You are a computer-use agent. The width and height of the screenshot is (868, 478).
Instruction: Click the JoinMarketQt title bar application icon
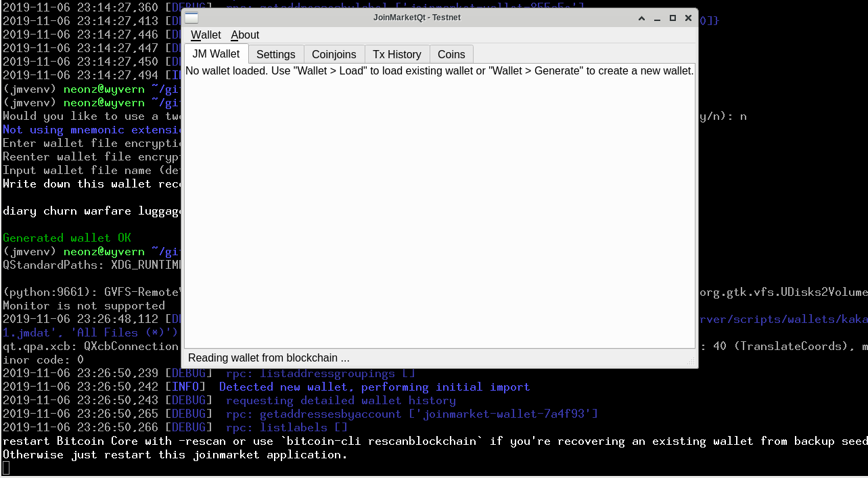(191, 18)
